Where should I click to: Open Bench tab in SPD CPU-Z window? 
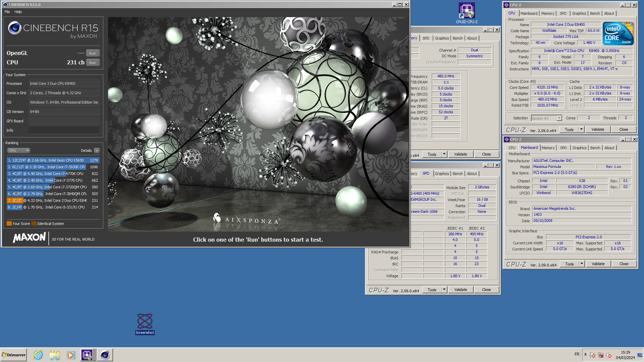coord(458,174)
